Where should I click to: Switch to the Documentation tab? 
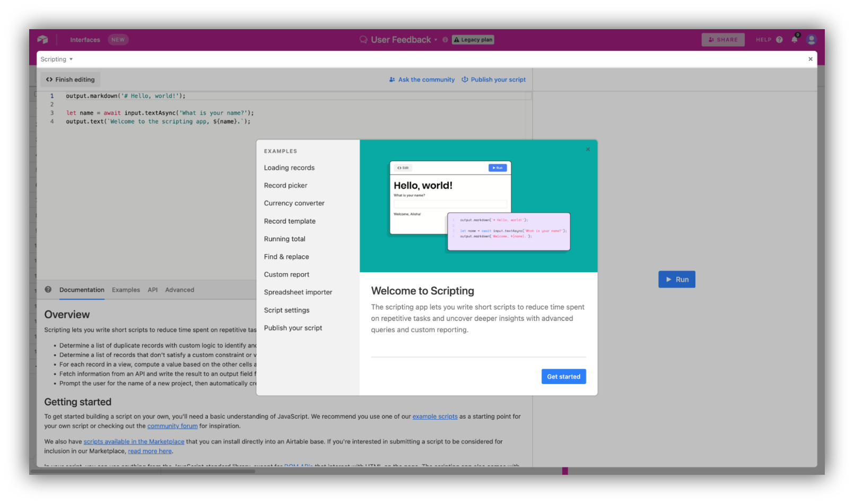click(82, 290)
